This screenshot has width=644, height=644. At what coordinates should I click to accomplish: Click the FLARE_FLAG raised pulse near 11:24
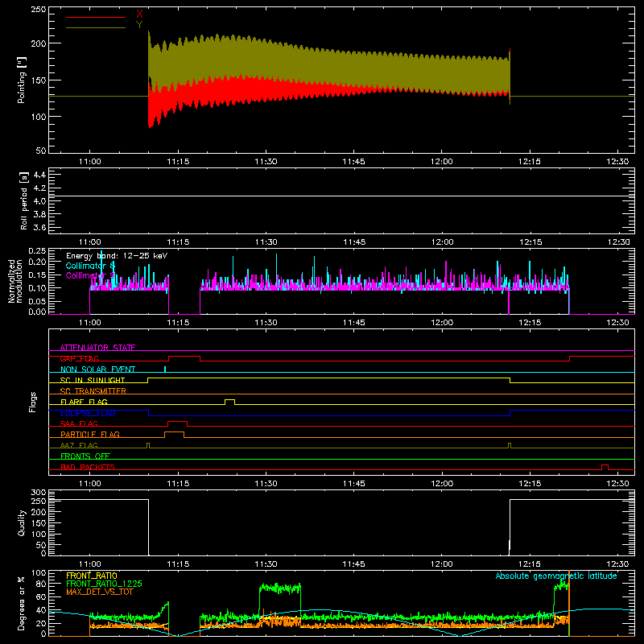(230, 400)
